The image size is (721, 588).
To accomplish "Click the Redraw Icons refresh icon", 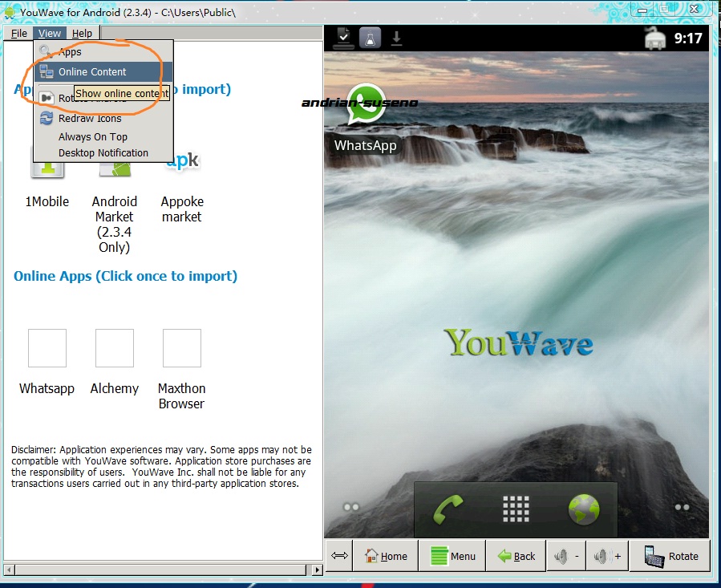I will 46,118.
